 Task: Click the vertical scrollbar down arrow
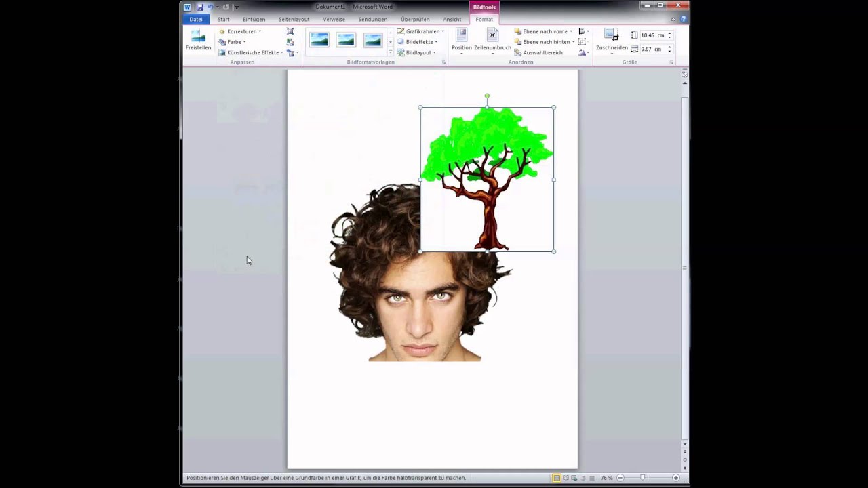(684, 444)
